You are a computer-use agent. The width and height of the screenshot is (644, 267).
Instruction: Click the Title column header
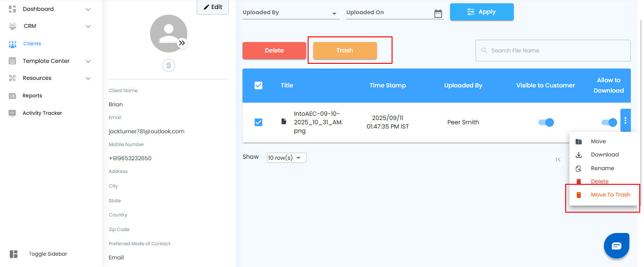point(287,86)
